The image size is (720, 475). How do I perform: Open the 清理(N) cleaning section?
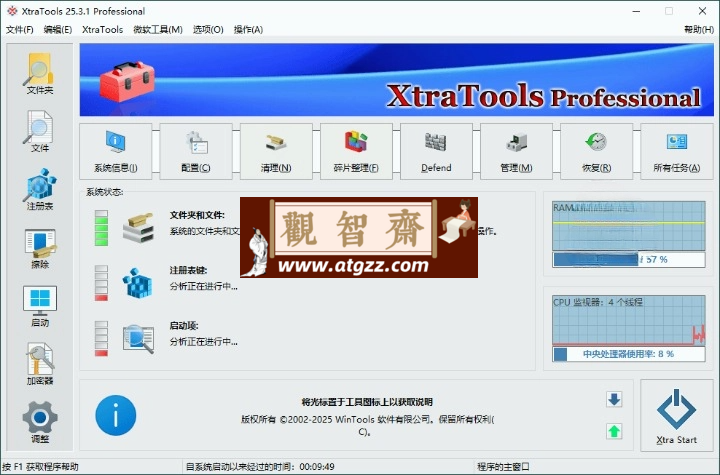(276, 152)
